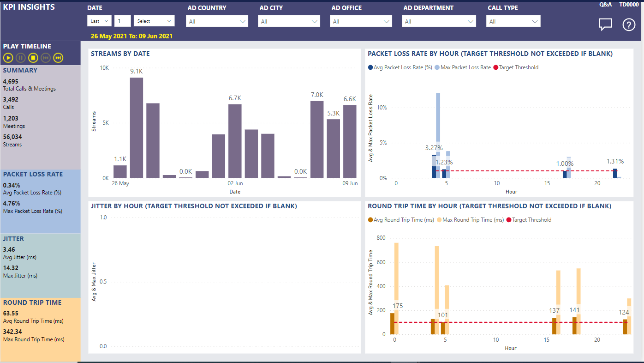Select the 9.1K streams bar
Screen dimensions: 644x363
click(137, 127)
